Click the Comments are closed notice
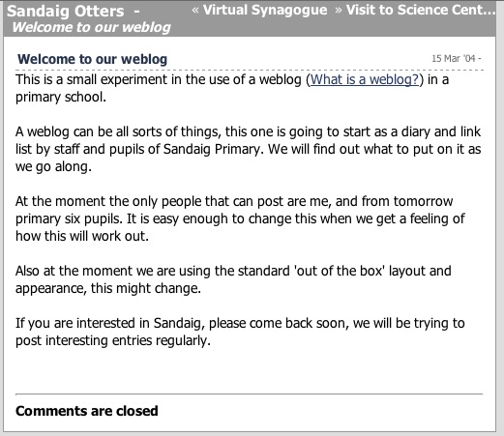504x436 pixels. [87, 411]
